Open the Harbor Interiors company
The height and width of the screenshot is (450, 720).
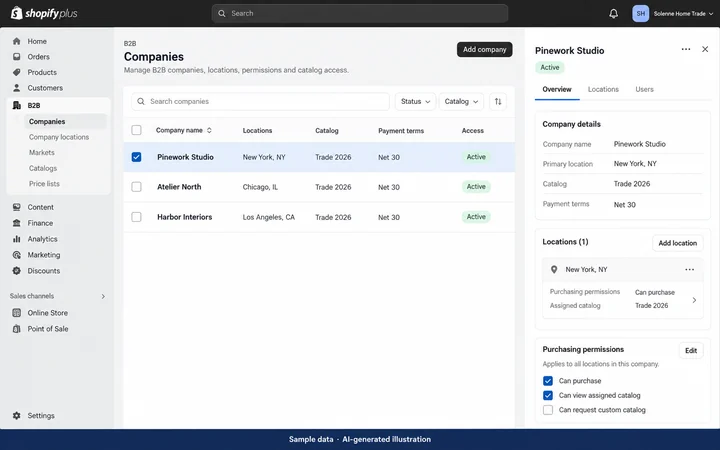point(185,217)
